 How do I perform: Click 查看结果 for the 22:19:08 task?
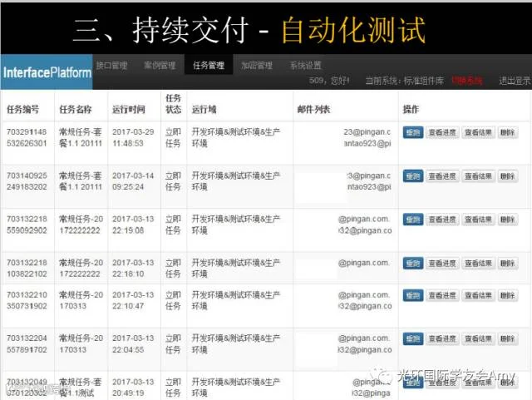click(479, 220)
